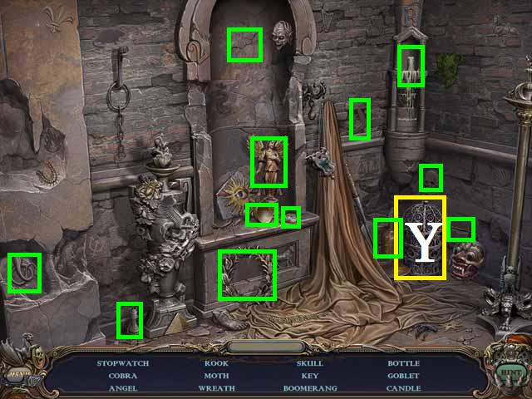Click the birdcage marked with letter Y
The width and height of the screenshot is (532, 399).
tap(420, 238)
